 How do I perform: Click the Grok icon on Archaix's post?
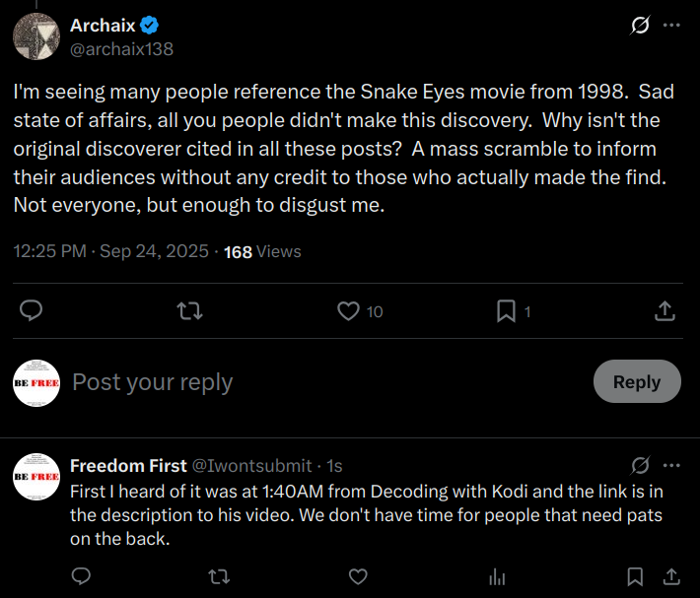pos(640,26)
